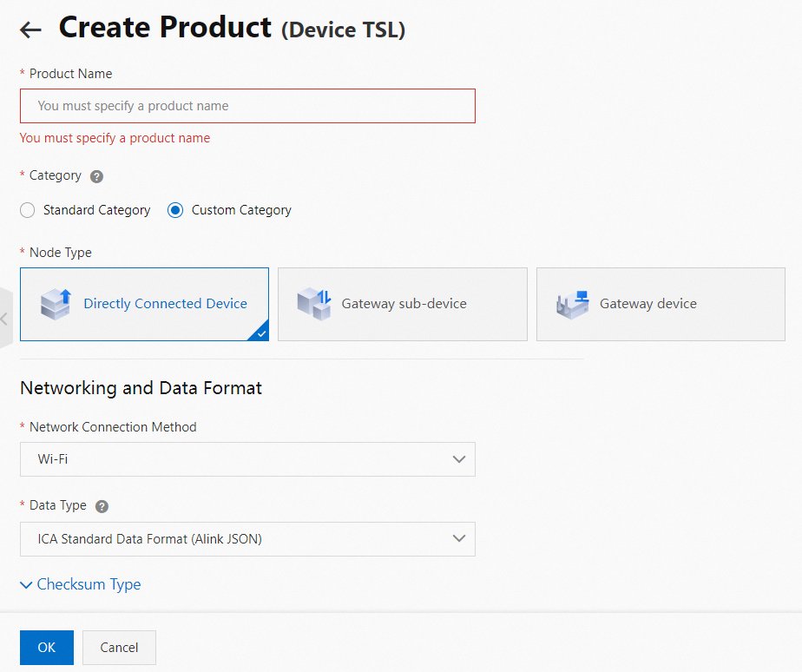Click the Data Type help icon
The height and width of the screenshot is (672, 802).
tap(102, 506)
